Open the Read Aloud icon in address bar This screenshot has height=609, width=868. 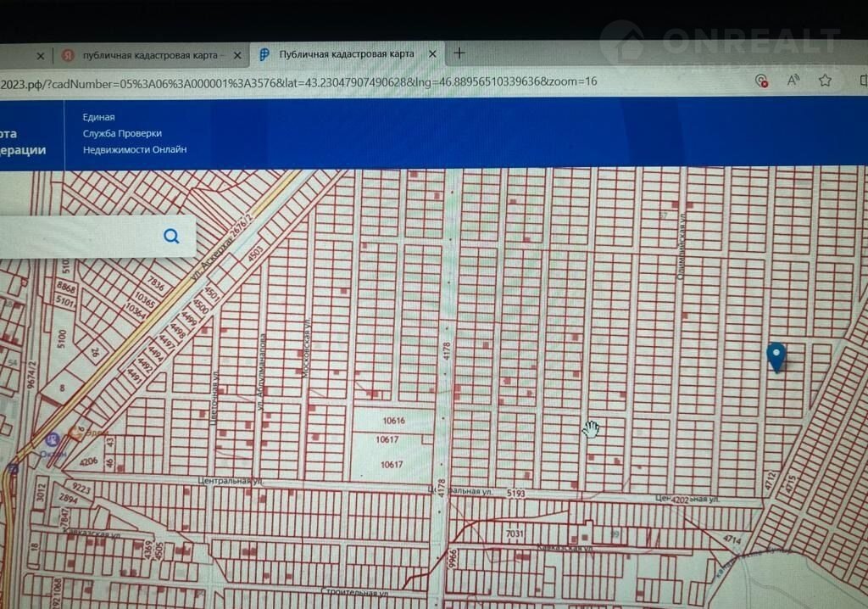(793, 81)
